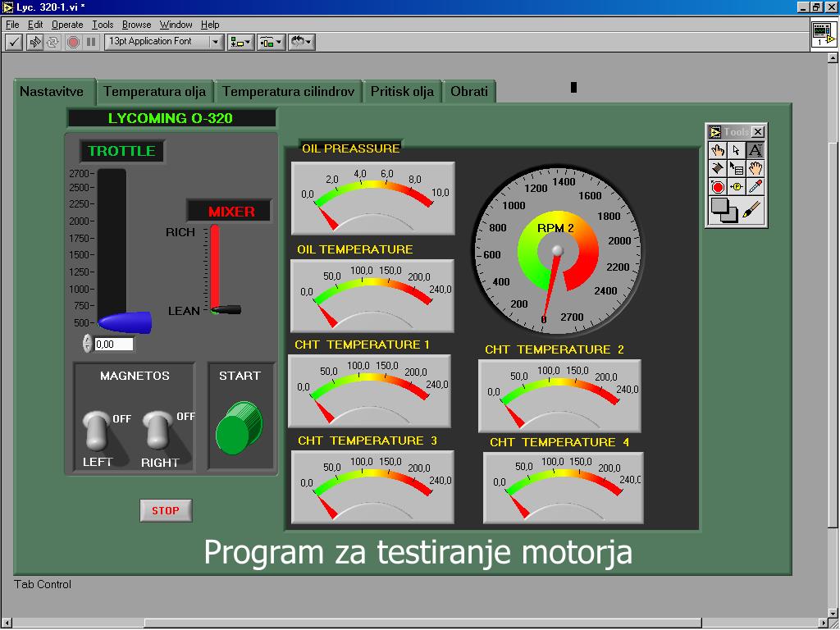Switch to the Temperatura olja tab
The width and height of the screenshot is (840, 630).
coord(155,92)
